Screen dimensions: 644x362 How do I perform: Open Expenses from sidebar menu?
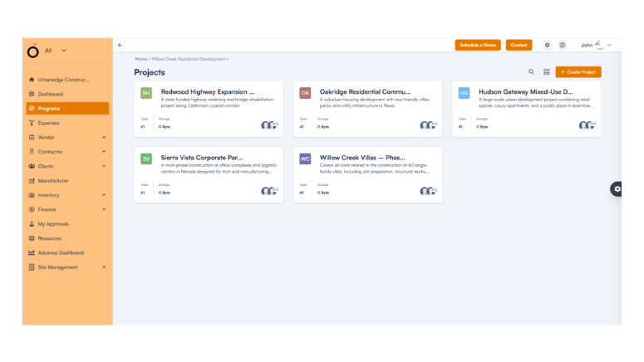pos(48,123)
